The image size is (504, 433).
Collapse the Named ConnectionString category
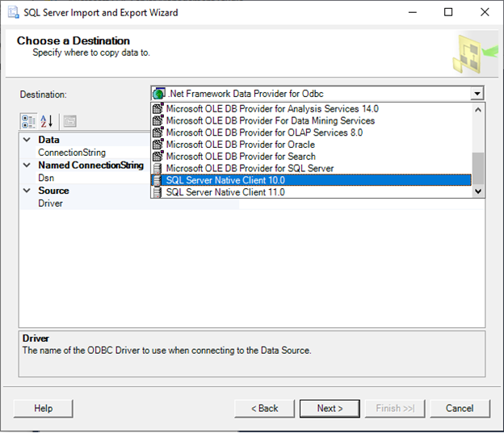(x=27, y=165)
